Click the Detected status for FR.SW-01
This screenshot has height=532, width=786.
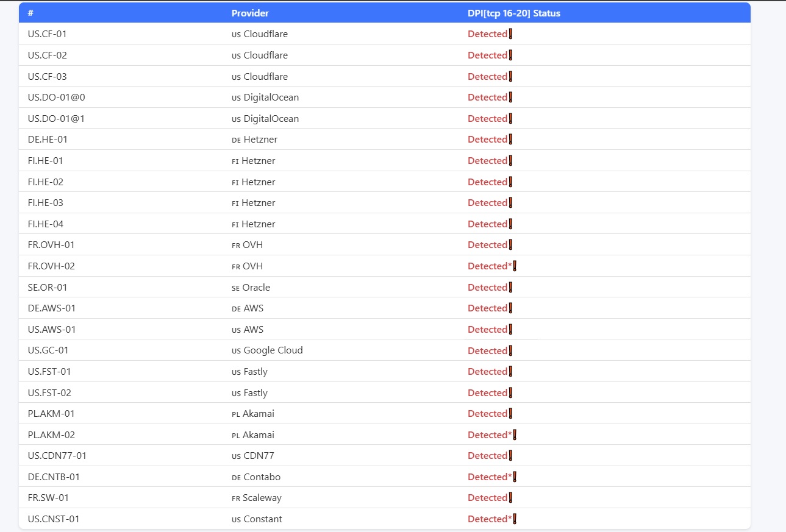[x=487, y=498]
